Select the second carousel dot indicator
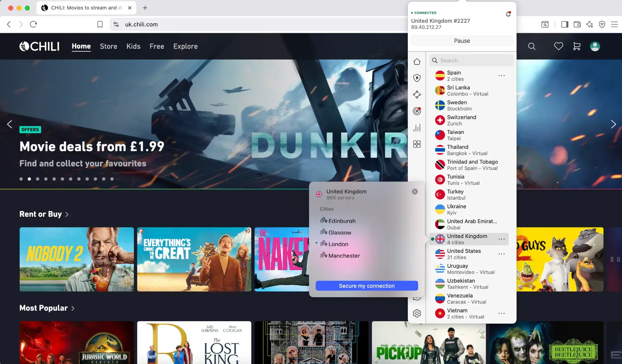This screenshot has height=364, width=622. click(29, 179)
